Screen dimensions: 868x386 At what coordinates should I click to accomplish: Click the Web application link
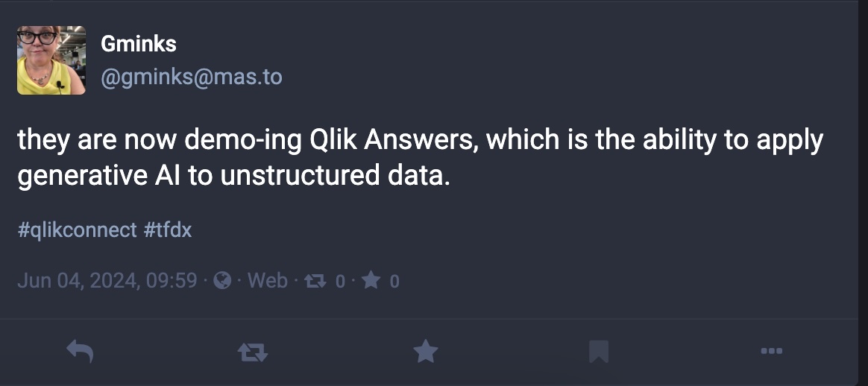coord(268,281)
